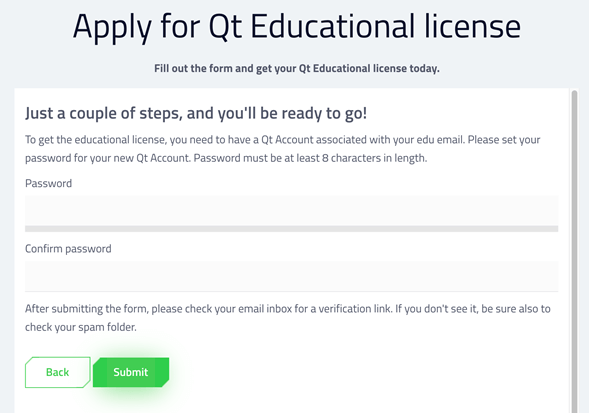The width and height of the screenshot is (589, 413).
Task: Click the "Password" field label
Action: click(x=48, y=183)
